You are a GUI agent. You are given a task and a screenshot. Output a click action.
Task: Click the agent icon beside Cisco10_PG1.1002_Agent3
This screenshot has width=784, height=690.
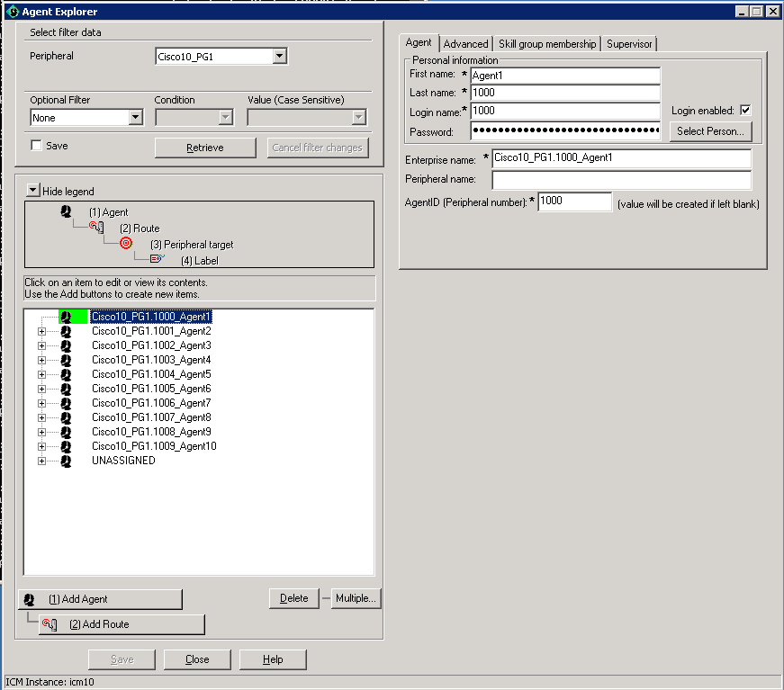(66, 345)
